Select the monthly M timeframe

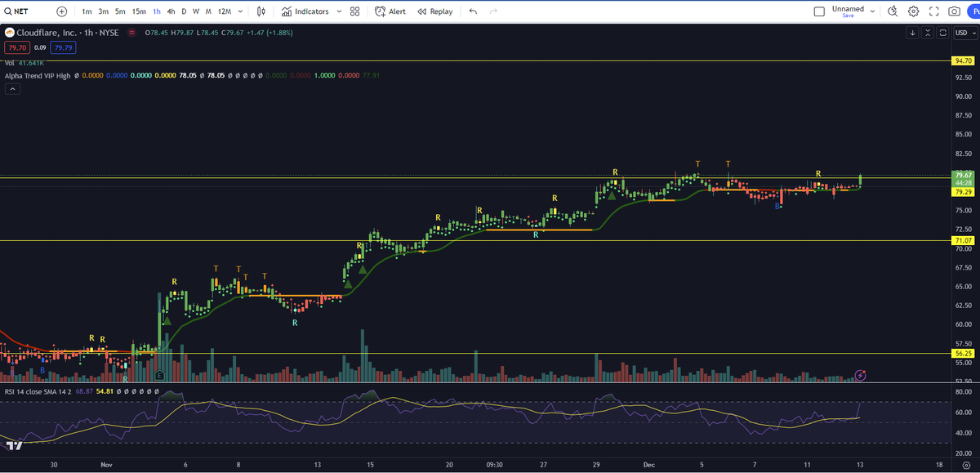tap(209, 11)
